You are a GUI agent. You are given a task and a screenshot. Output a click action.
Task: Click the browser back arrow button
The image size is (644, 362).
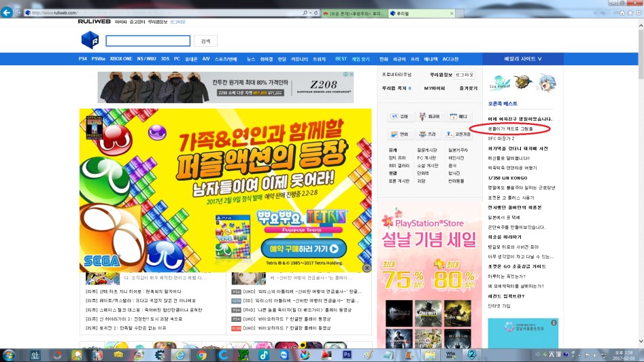pyautogui.click(x=7, y=13)
